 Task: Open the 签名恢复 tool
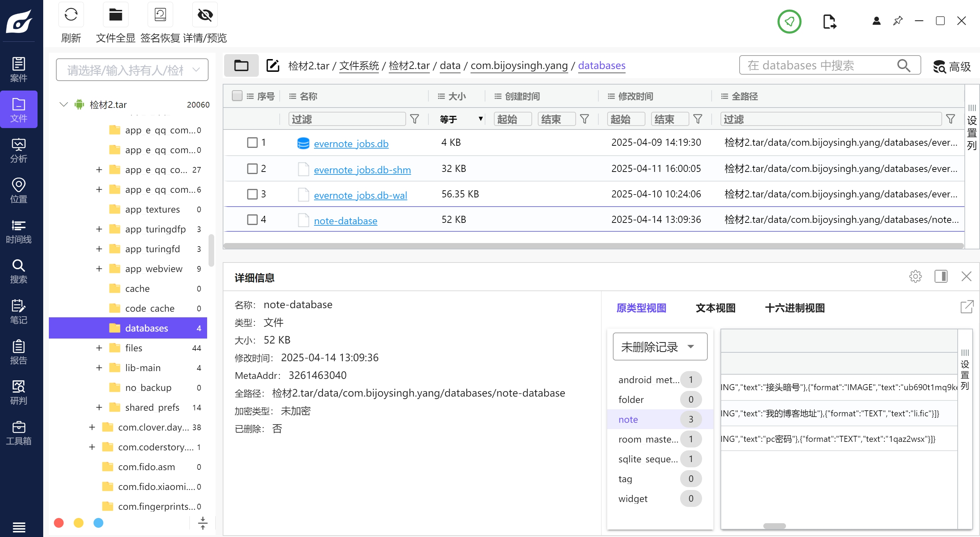pos(160,15)
